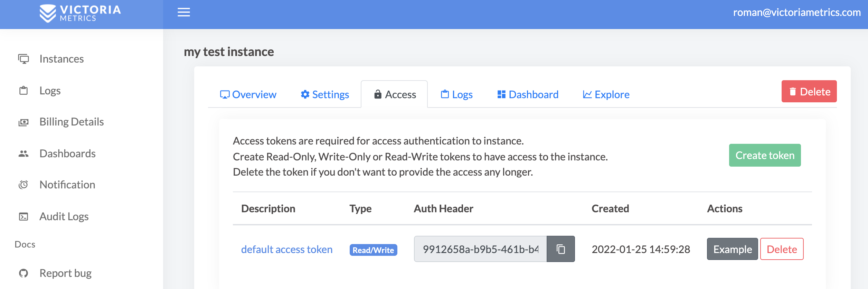
Task: Switch to the Settings tab
Action: pyautogui.click(x=325, y=94)
